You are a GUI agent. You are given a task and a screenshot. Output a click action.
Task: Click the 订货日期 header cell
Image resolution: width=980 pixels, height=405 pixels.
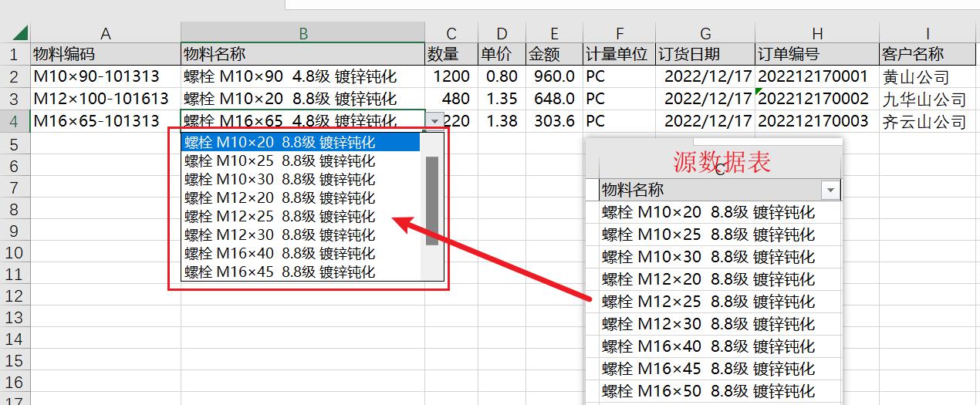(x=705, y=54)
